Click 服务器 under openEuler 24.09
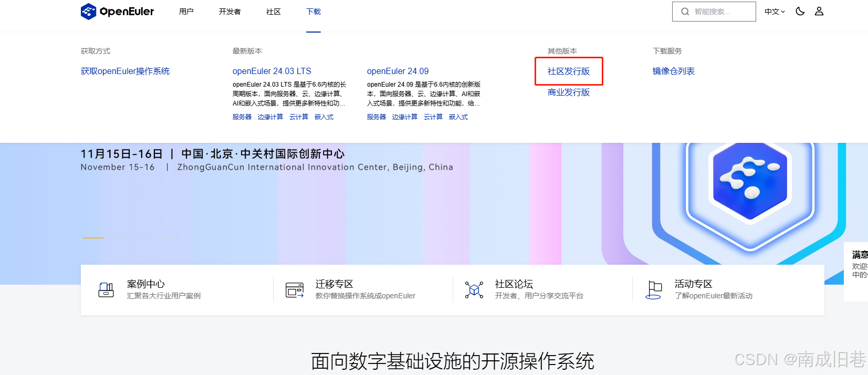Image resolution: width=868 pixels, height=375 pixels. point(377,117)
